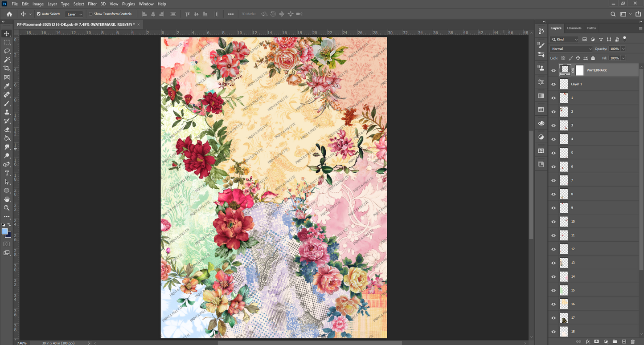Create a new group with the folder icon
This screenshot has height=345, width=644.
coord(615,341)
